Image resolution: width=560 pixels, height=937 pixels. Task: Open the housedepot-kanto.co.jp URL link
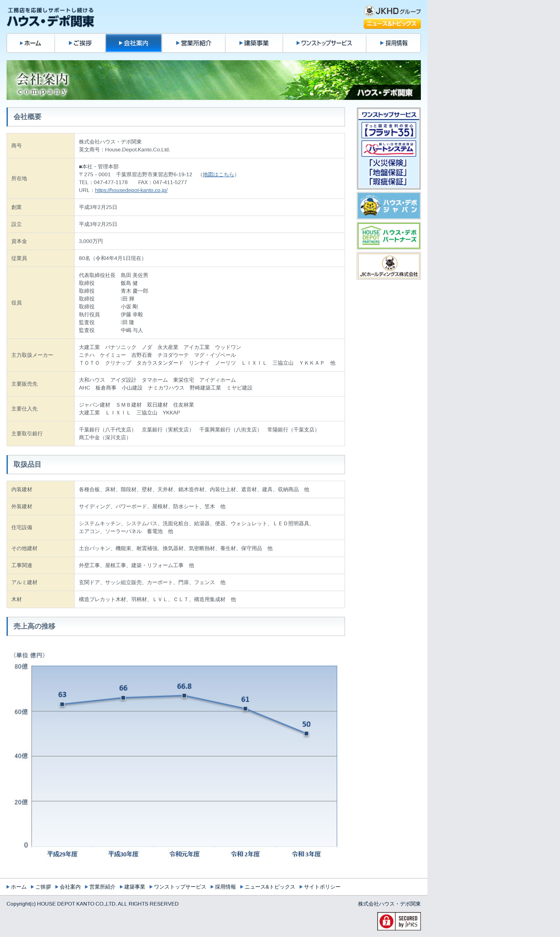131,190
